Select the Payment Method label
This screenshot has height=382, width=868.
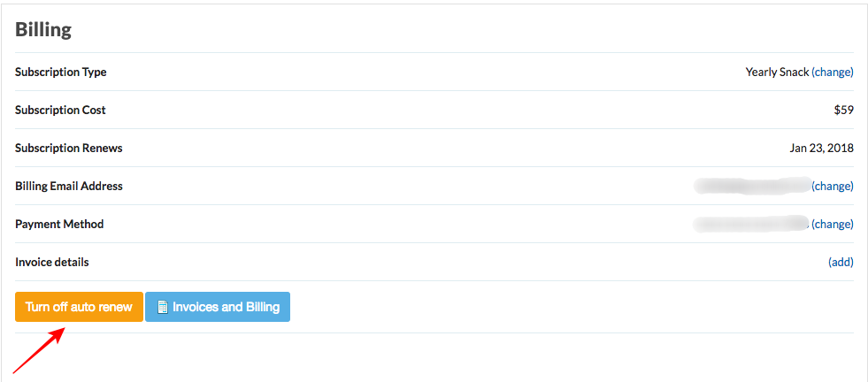point(59,225)
